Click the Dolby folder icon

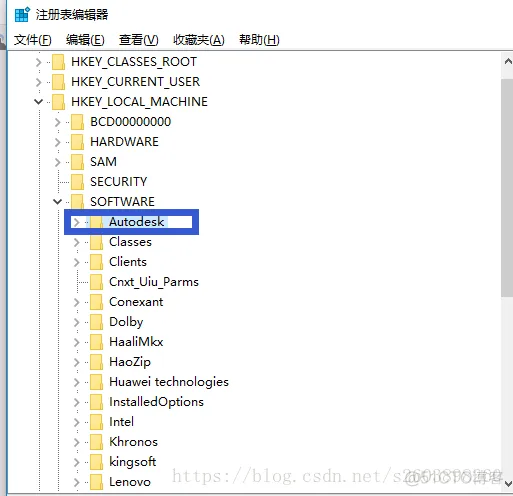point(96,322)
